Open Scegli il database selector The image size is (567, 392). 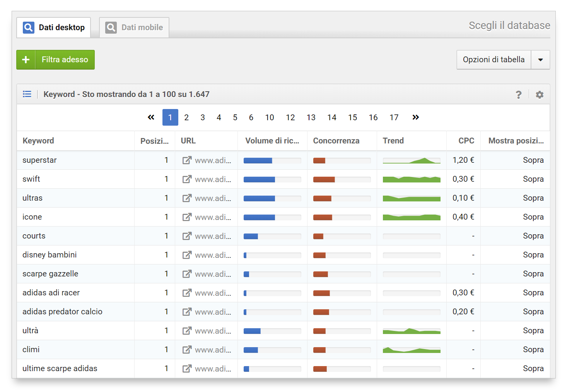pyautogui.click(x=509, y=26)
